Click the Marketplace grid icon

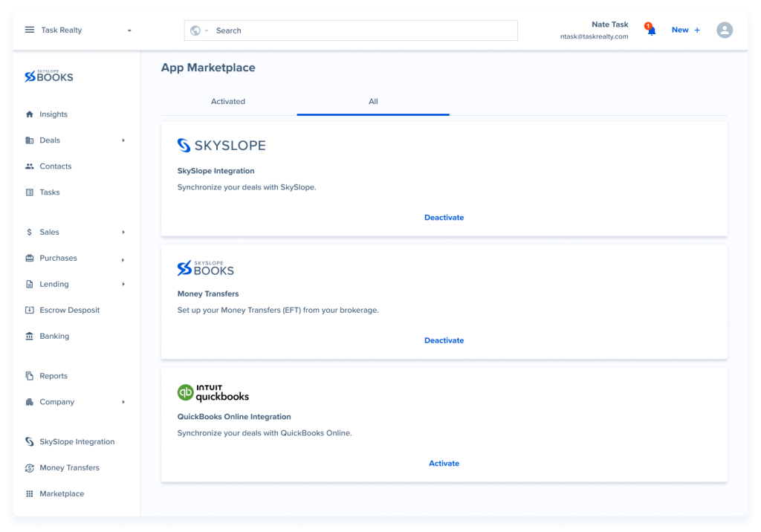coord(30,493)
